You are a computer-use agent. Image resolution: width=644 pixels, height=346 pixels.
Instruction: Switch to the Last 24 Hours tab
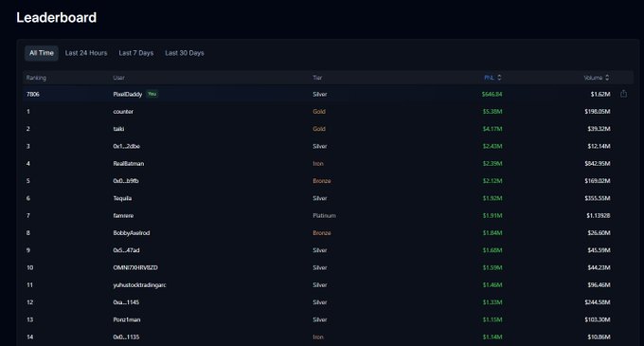click(x=86, y=53)
